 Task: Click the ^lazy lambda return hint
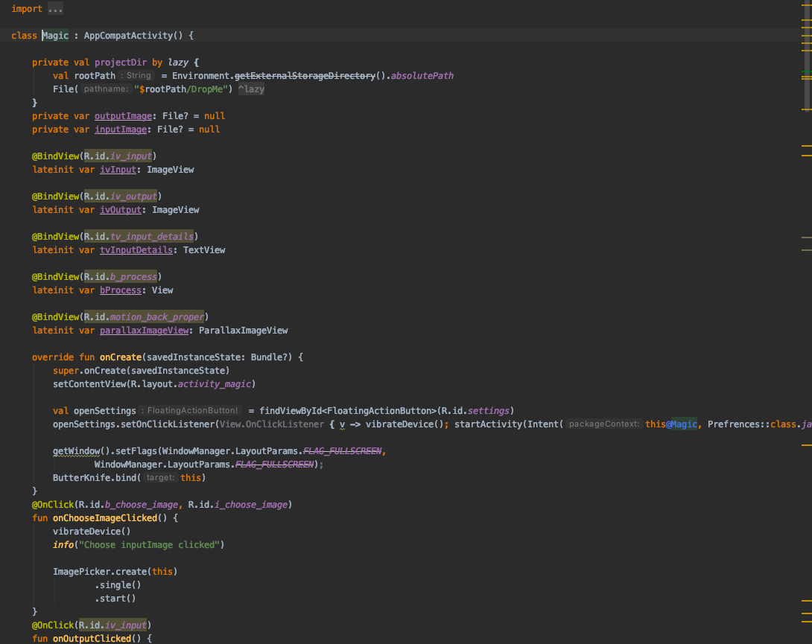(251, 89)
